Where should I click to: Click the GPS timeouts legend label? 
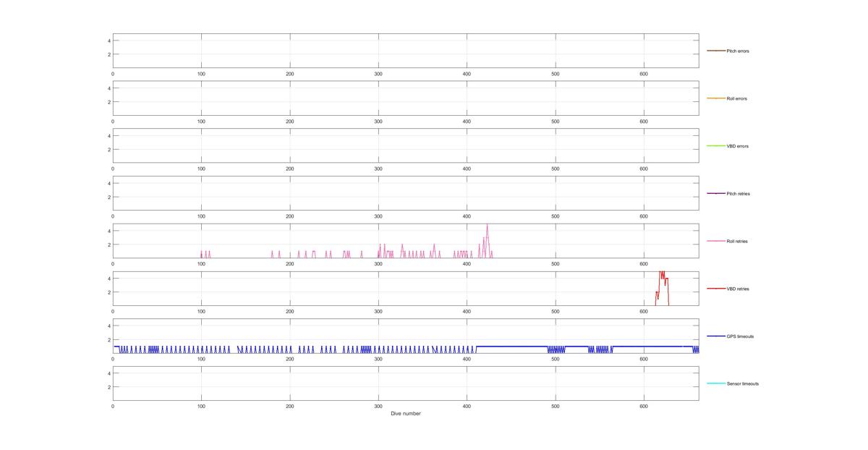[x=740, y=336]
